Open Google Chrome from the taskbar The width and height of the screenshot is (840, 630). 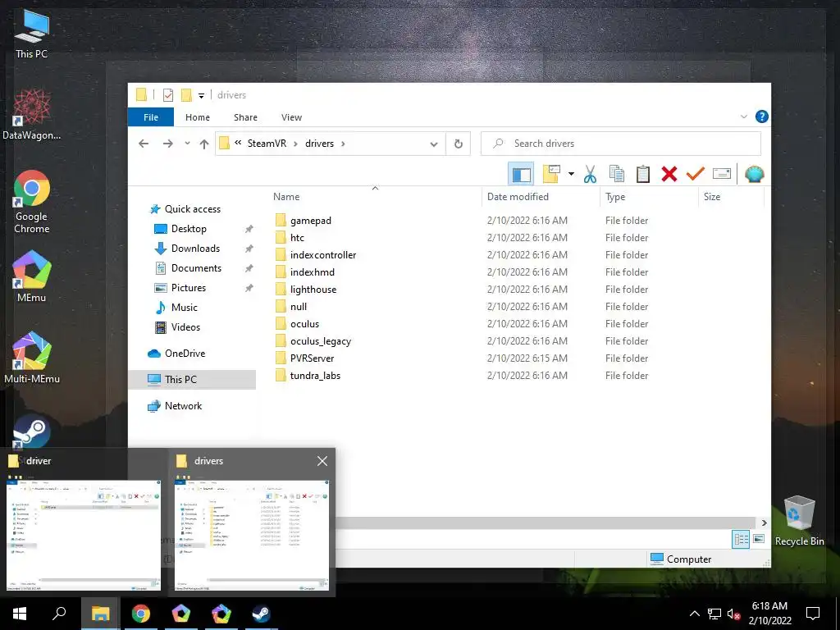tap(141, 614)
